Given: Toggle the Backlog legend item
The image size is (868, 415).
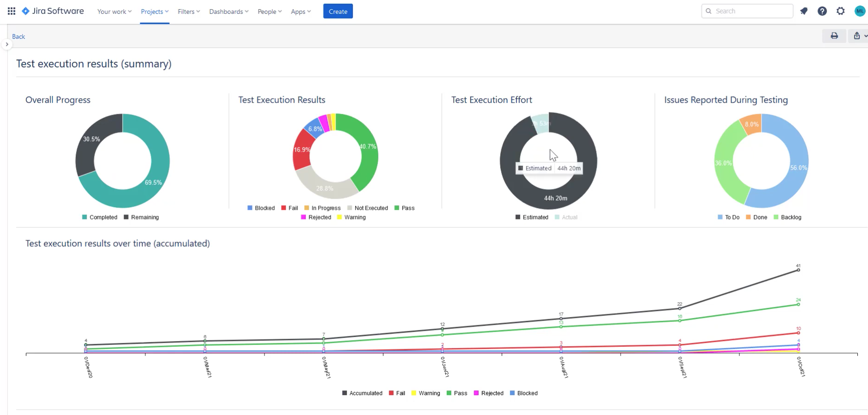Looking at the screenshot, I should pos(788,217).
